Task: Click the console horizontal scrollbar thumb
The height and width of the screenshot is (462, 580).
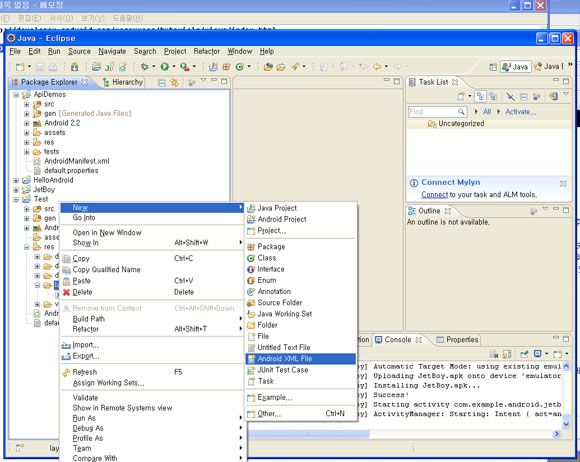Action: [309, 434]
